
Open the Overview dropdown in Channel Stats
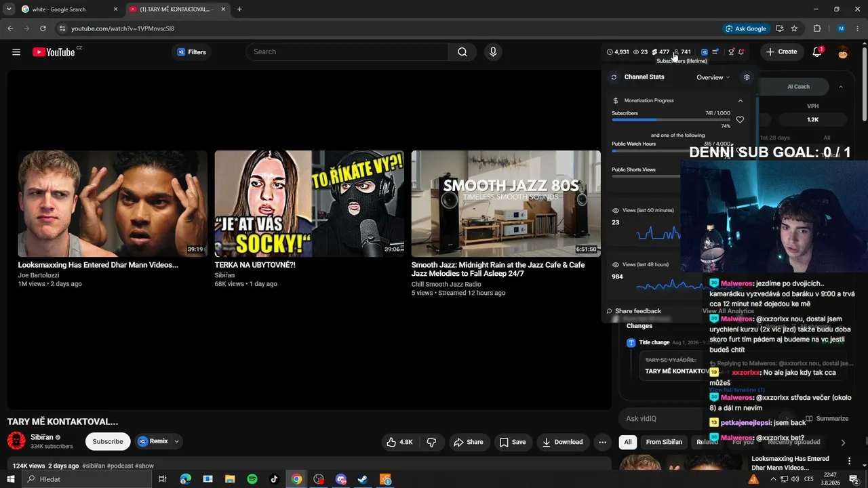(713, 77)
